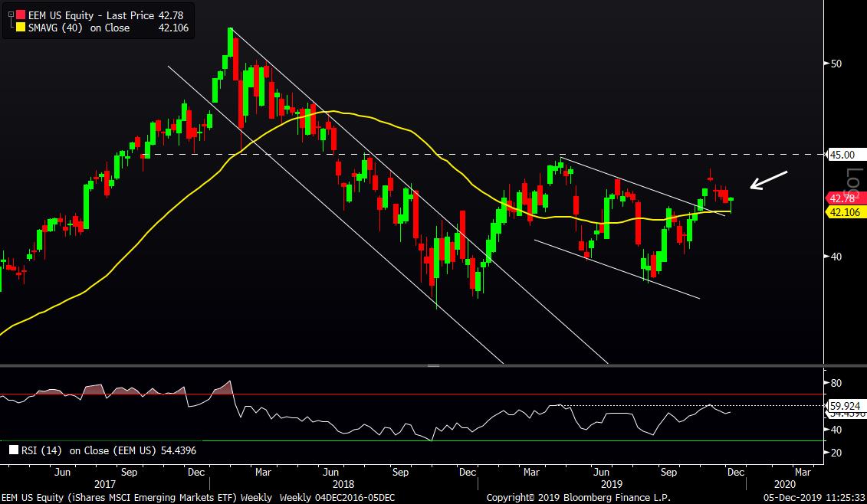Click the red EEM US Equity swatch
The height and width of the screenshot is (504, 867).
(x=19, y=15)
